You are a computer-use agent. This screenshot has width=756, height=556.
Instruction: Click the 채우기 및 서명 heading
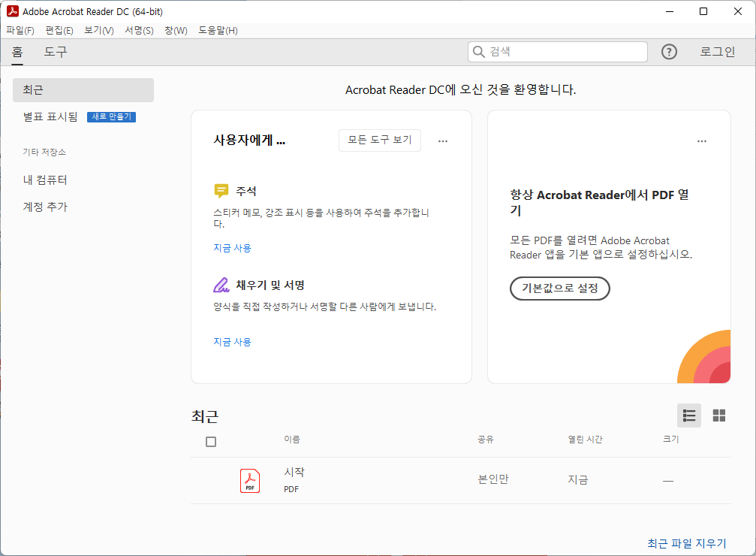pyautogui.click(x=270, y=286)
